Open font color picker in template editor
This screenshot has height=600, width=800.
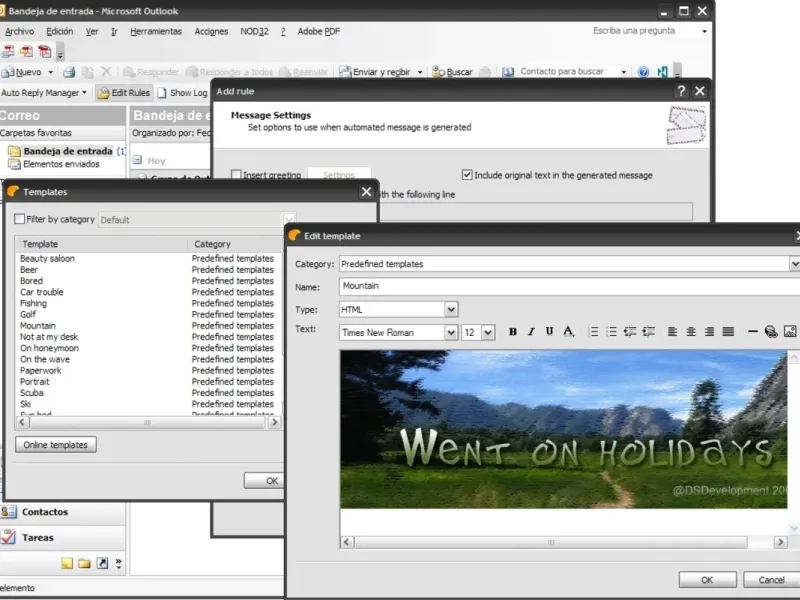pos(568,332)
